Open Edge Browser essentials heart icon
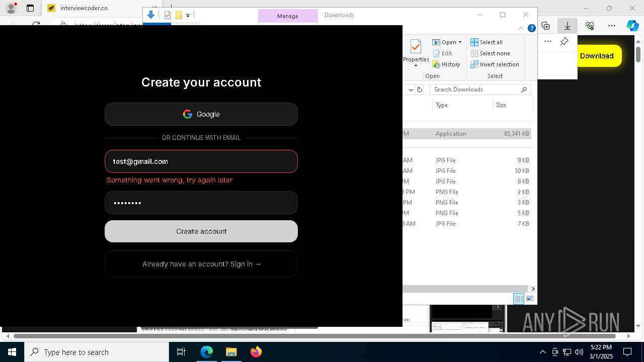Image resolution: width=644 pixels, height=362 pixels. point(590,26)
